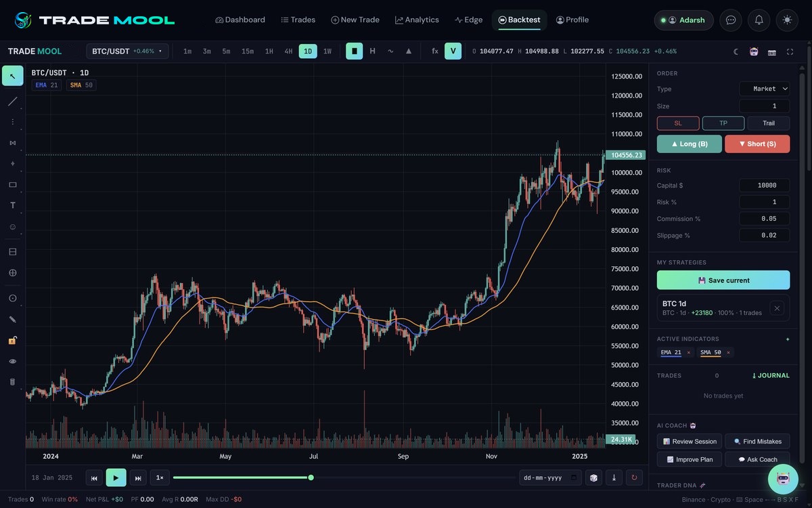The height and width of the screenshot is (508, 812).
Task: Open the chat messages icon in top bar
Action: (731, 20)
